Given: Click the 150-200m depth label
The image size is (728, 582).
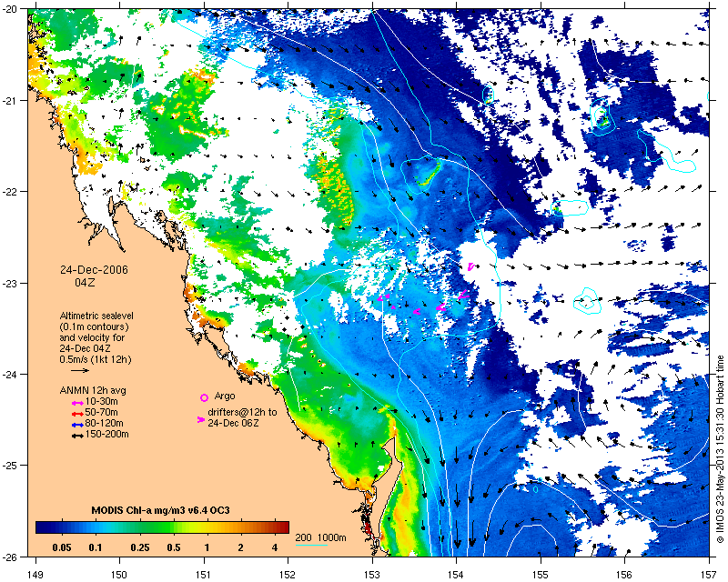Looking at the screenshot, I should 107,436.
